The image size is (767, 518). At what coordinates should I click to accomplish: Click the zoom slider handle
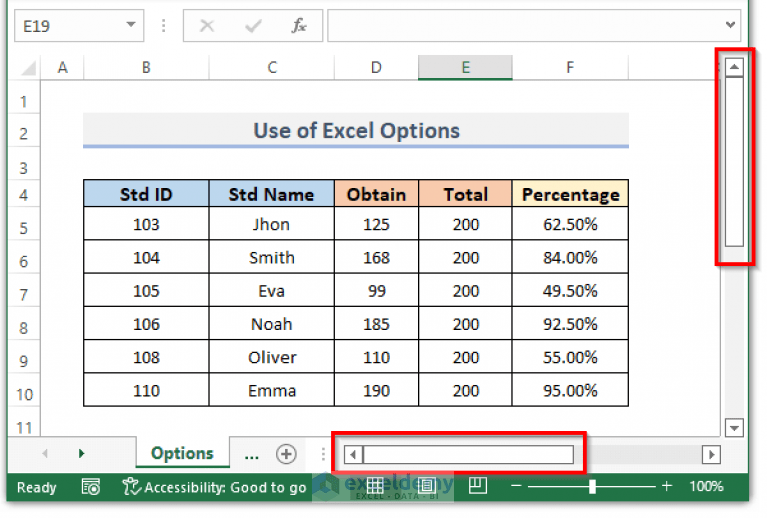click(594, 488)
